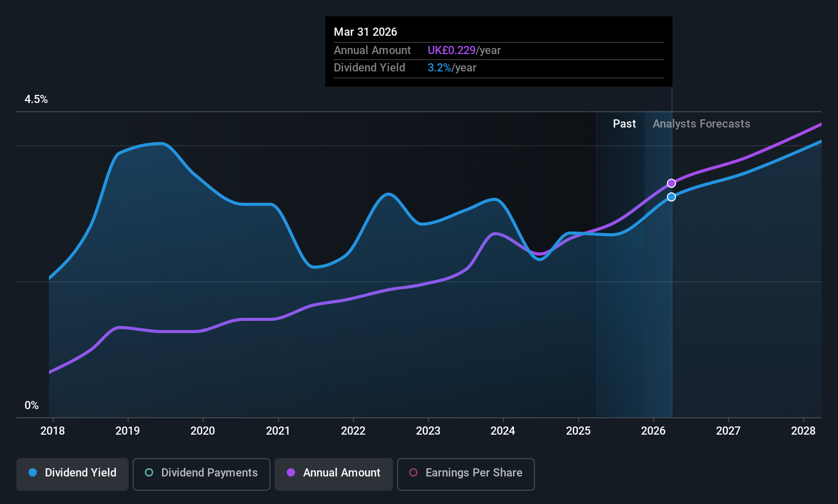Click the purple Annual Amount legend dot
The width and height of the screenshot is (838, 504).
291,472
